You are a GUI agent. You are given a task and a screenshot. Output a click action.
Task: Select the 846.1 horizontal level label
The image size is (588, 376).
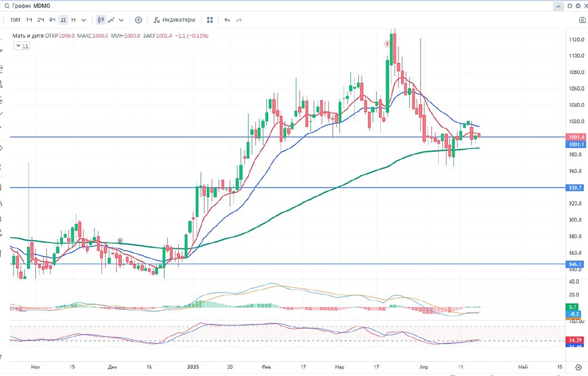(575, 264)
